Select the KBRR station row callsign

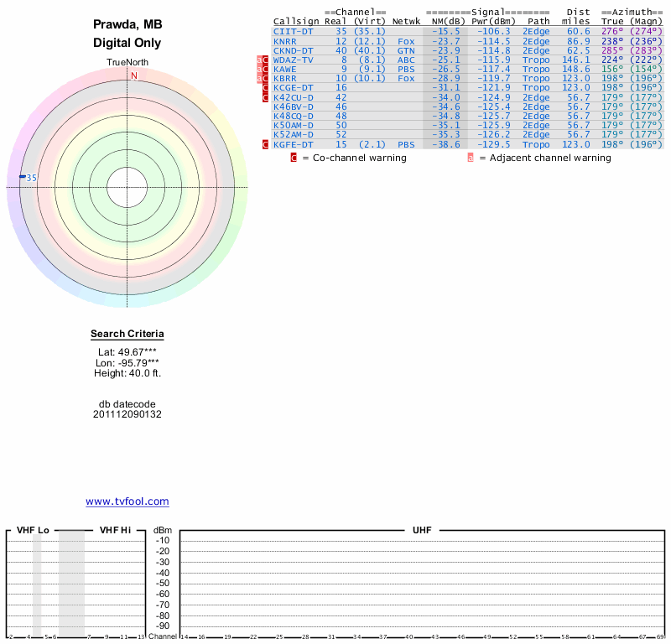coord(285,78)
